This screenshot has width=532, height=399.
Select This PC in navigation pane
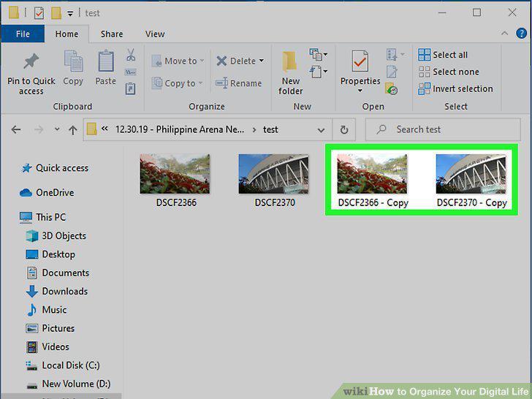[x=42, y=217]
